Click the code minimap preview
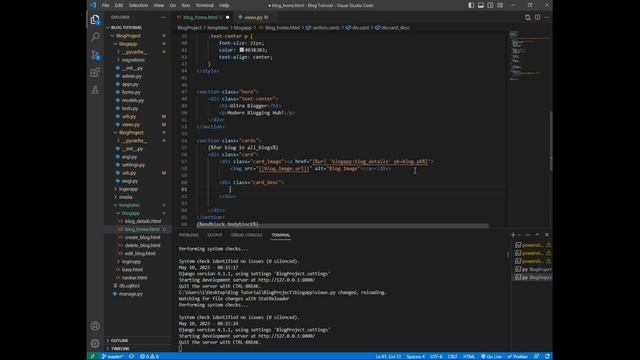Screen dimensions: 640x360 [528, 55]
